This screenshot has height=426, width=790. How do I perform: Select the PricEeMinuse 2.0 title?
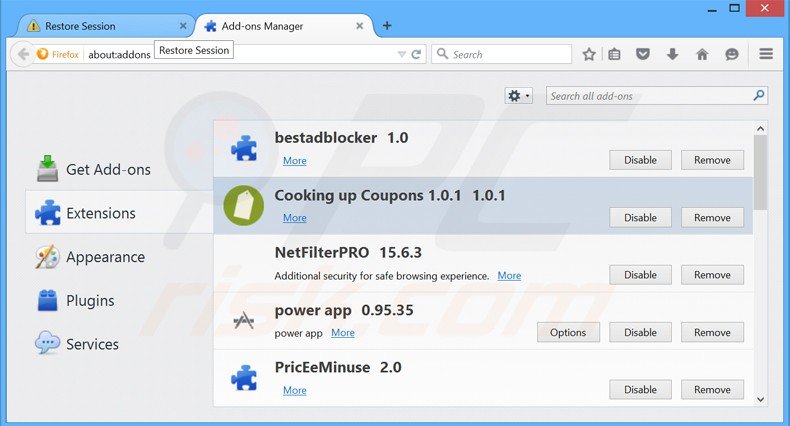pos(338,367)
